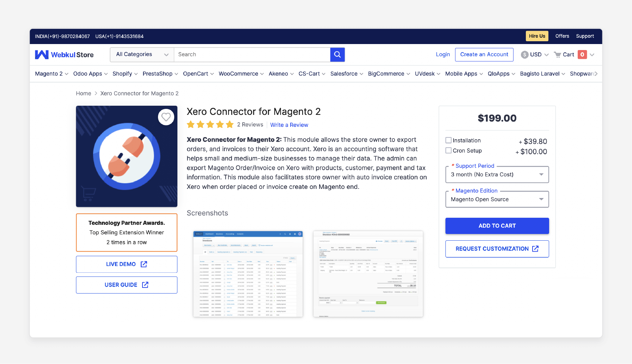This screenshot has height=364, width=632.
Task: Click the USD dollar coin icon
Action: (x=525, y=55)
